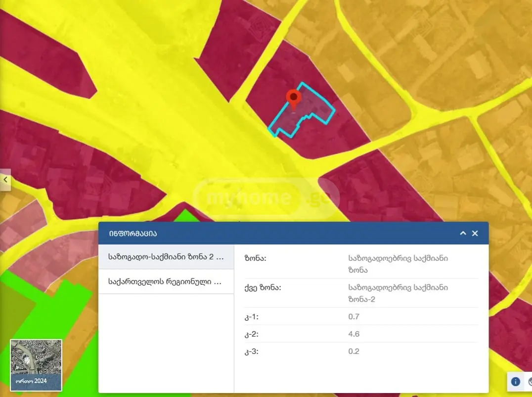The image size is (532, 397).
Task: Close the ინფორმაცია panel
Action: 475,233
